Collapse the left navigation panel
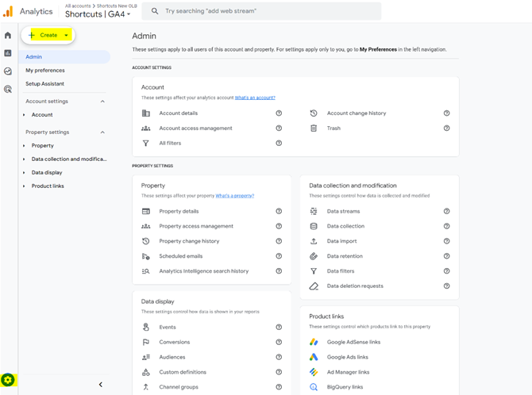 point(100,385)
